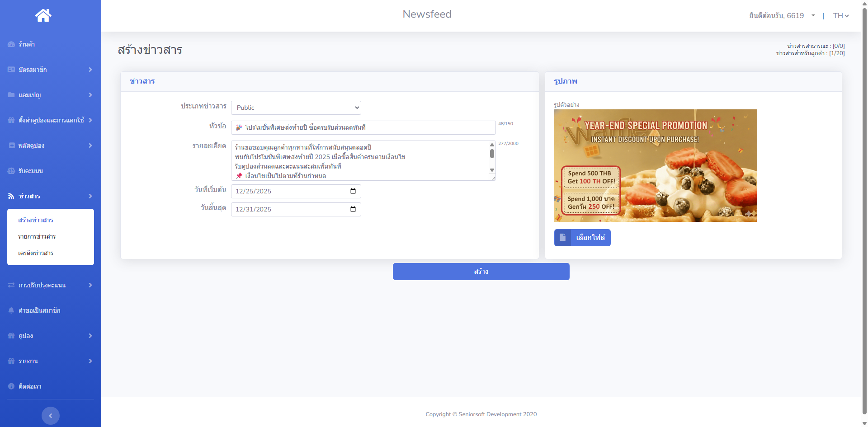This screenshot has height=427, width=868.
Task: Click the ร้านค้า shop icon
Action: [x=11, y=44]
